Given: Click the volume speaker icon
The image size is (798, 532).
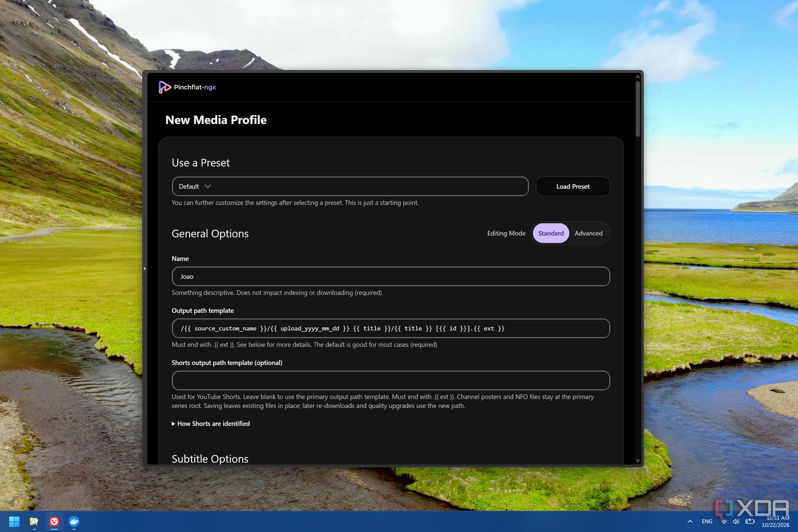Looking at the screenshot, I should tap(736, 522).
